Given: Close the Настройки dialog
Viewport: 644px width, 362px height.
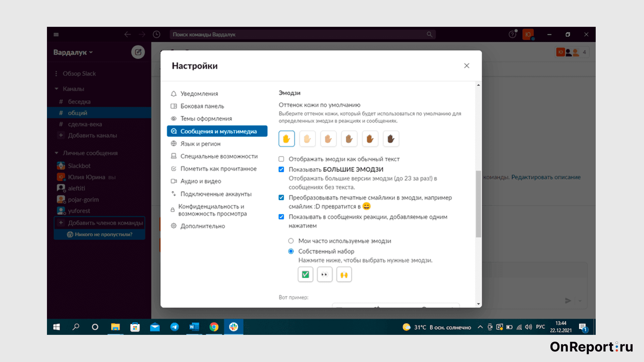Looking at the screenshot, I should pyautogui.click(x=467, y=66).
